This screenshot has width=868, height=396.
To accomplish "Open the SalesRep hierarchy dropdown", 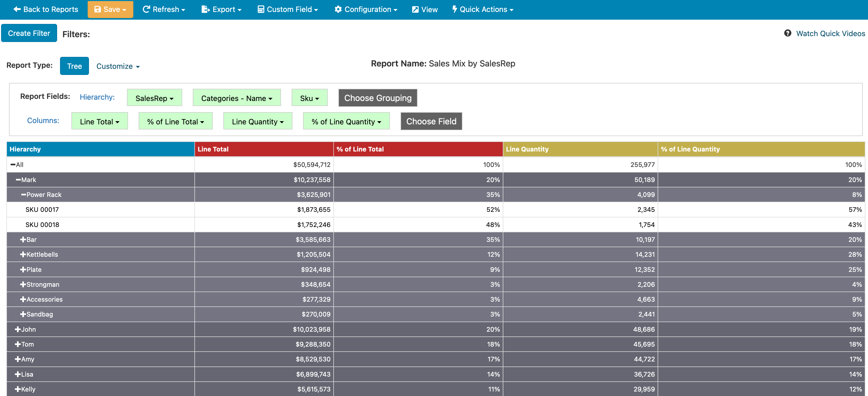I will (x=154, y=98).
